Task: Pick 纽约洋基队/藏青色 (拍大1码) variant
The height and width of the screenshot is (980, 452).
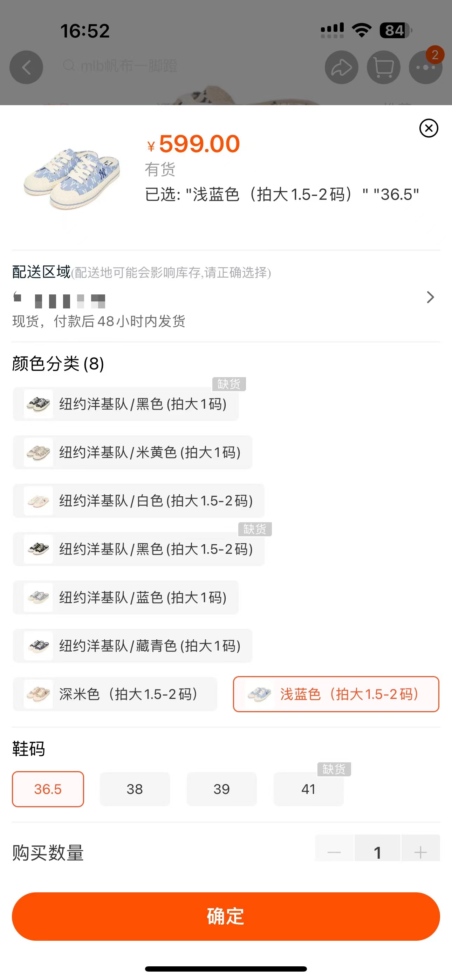Action: 132,646
